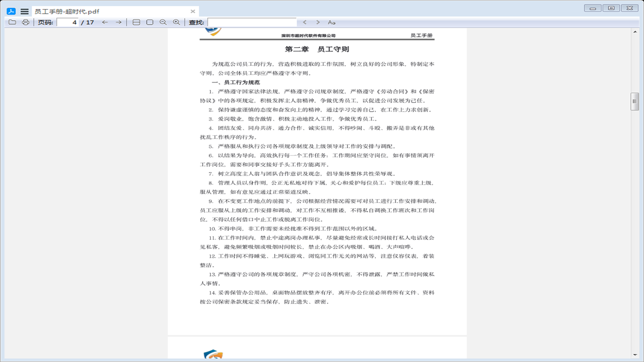
Task: Print the current document
Action: click(25, 22)
